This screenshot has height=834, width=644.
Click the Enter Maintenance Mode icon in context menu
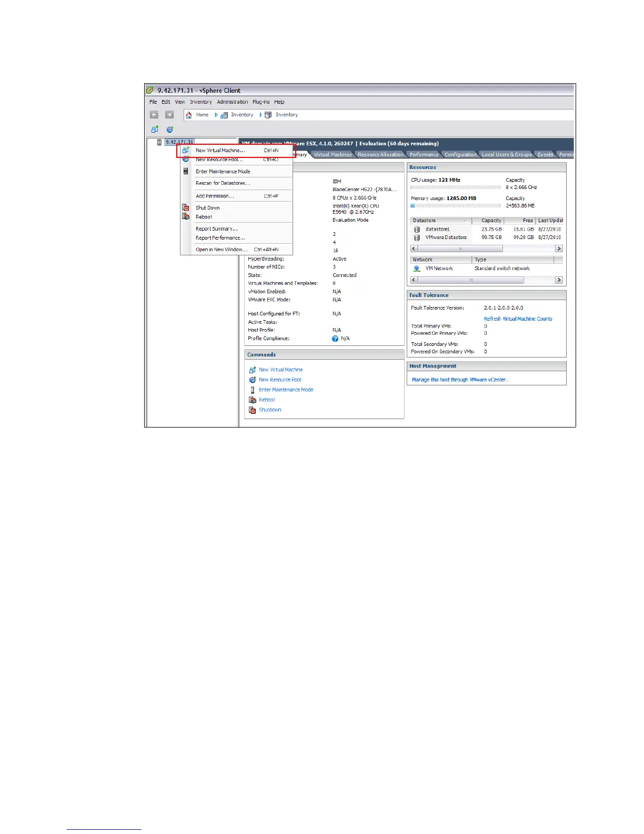pyautogui.click(x=186, y=171)
